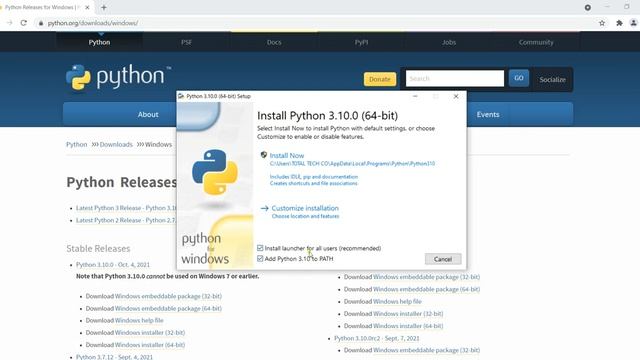Open the Events menu on the site

point(488,115)
